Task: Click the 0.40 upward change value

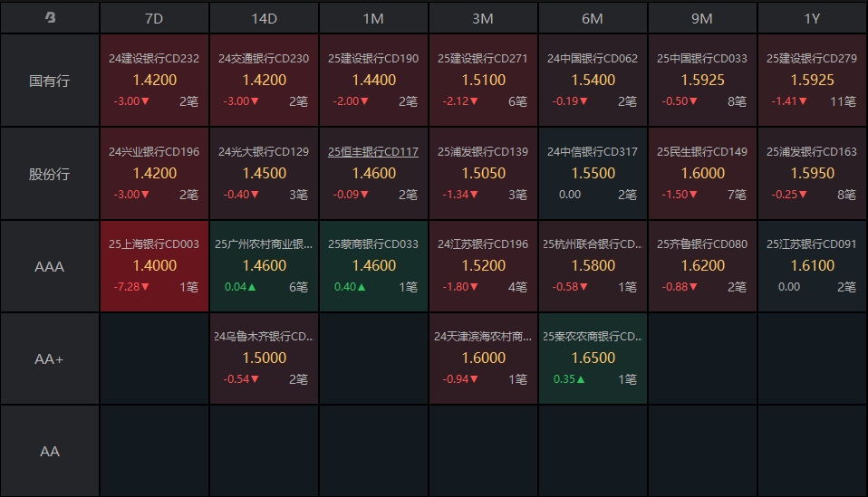Action: tap(350, 287)
